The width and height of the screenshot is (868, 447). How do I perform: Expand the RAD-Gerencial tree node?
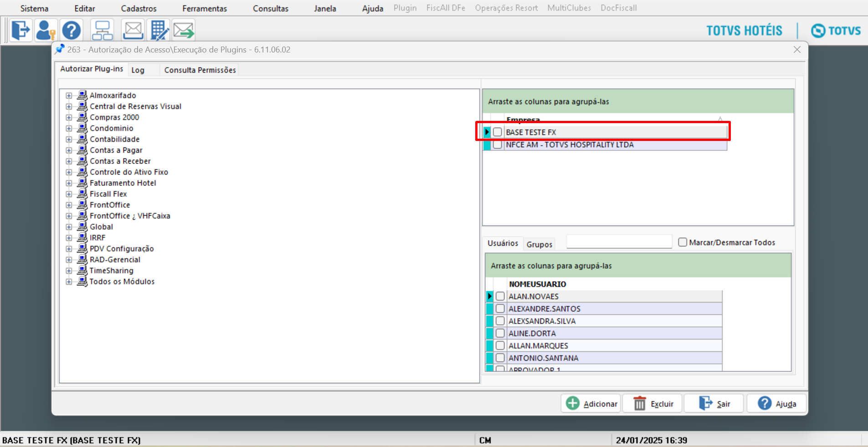[69, 260]
